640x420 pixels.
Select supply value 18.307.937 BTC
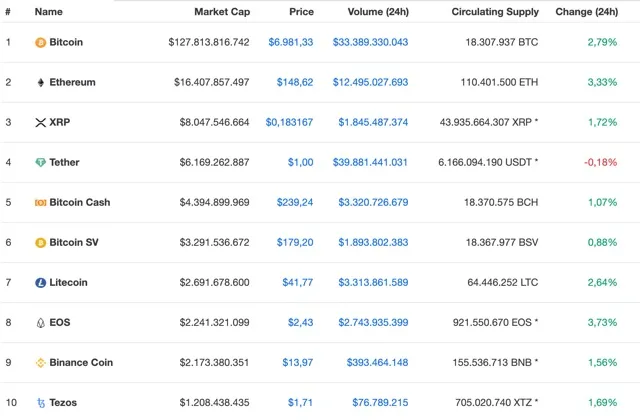[x=502, y=42]
